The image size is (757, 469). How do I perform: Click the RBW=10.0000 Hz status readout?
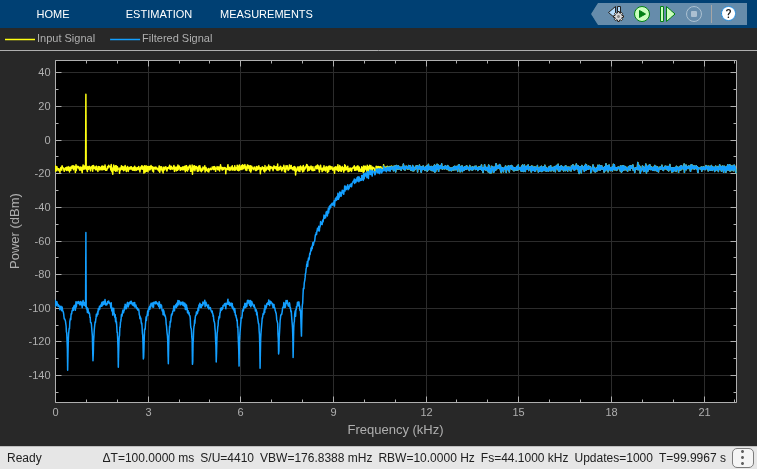426,457
